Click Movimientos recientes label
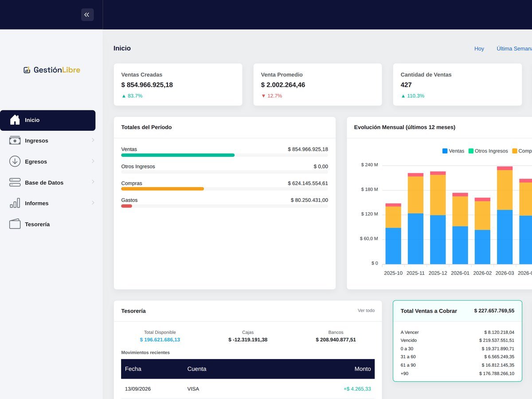 pyautogui.click(x=145, y=352)
